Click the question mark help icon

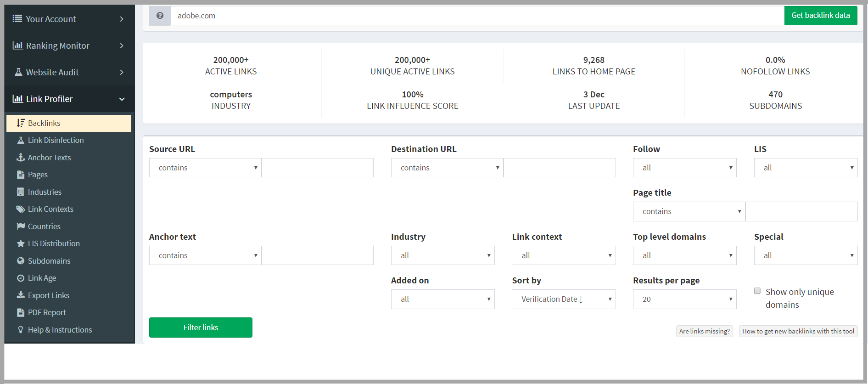pos(160,16)
